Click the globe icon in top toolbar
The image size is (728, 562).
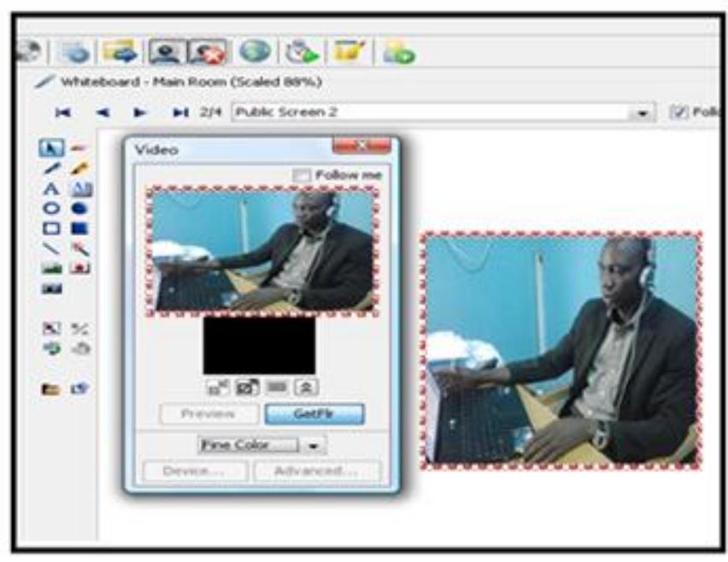255,51
